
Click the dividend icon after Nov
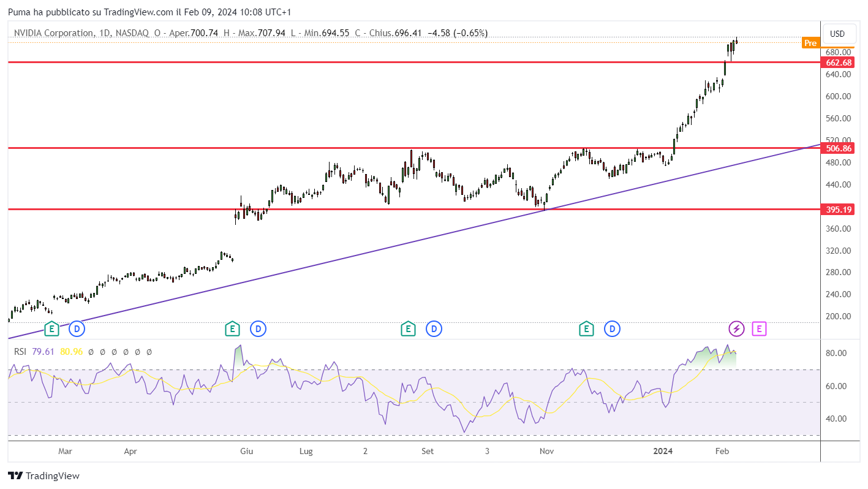[612, 329]
